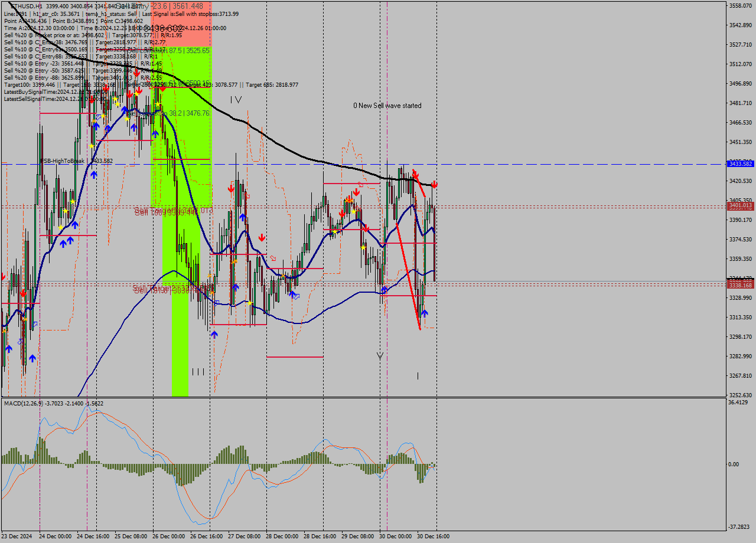The width and height of the screenshot is (756, 543).
Task: Click the '26 Dec 00:00' time axis label
Action: click(x=169, y=537)
